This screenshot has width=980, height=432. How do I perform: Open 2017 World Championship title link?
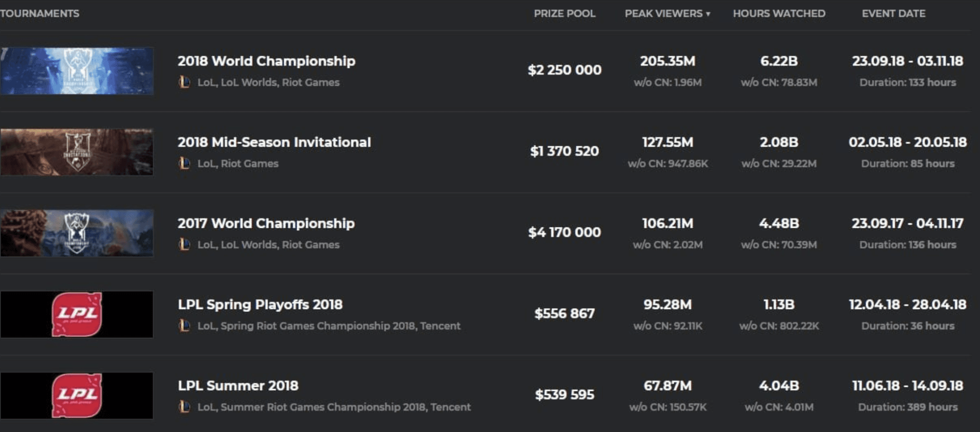click(x=266, y=223)
